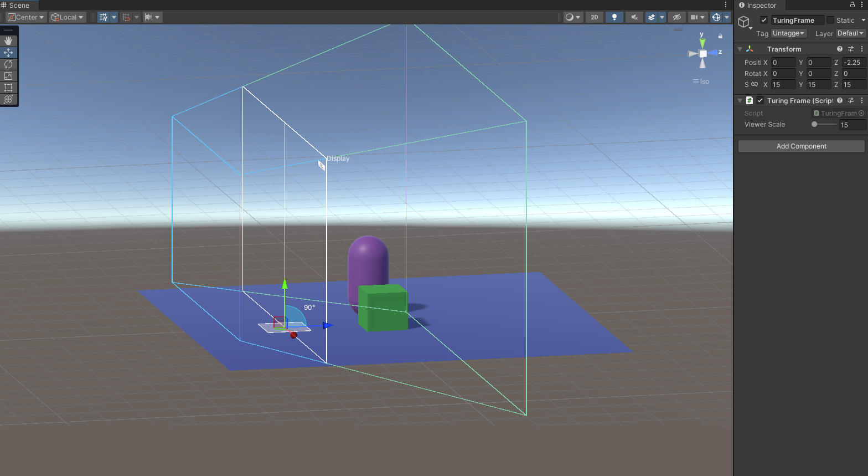Viewport: 868px width, 476px height.
Task: Open Scene tab more options menu
Action: coord(726,5)
